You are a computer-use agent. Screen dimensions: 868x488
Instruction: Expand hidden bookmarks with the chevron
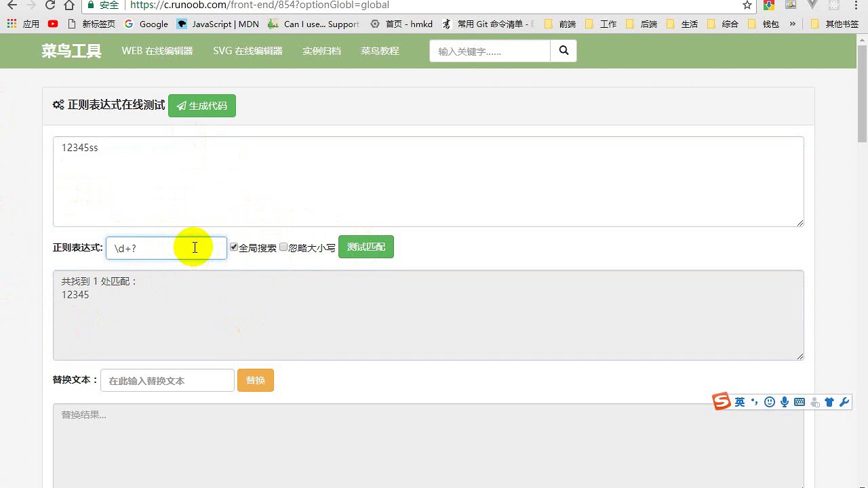click(792, 24)
